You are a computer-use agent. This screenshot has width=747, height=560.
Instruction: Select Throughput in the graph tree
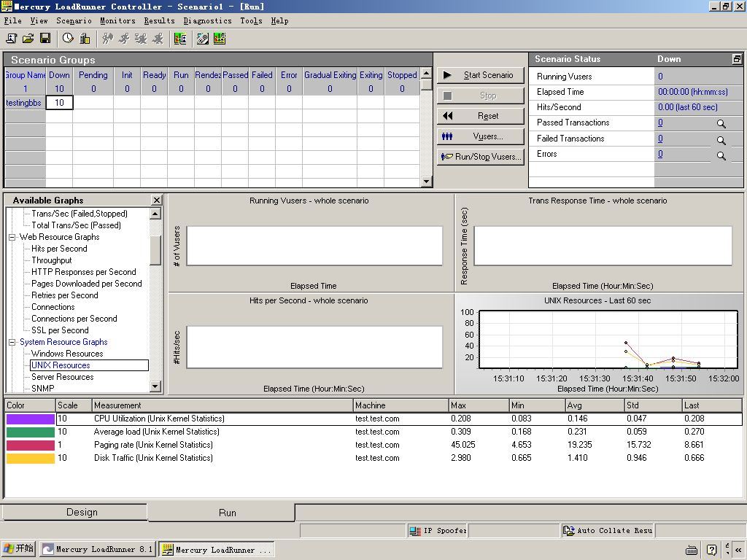(x=52, y=260)
